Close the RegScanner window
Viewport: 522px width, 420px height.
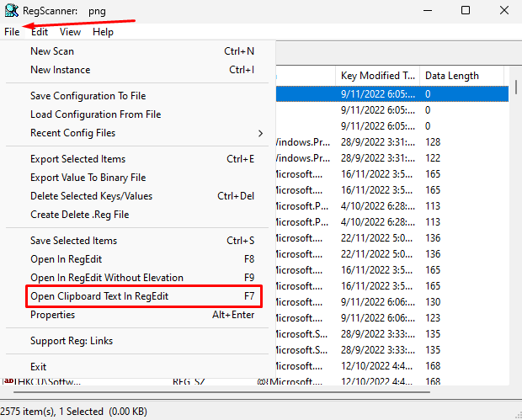[504, 11]
